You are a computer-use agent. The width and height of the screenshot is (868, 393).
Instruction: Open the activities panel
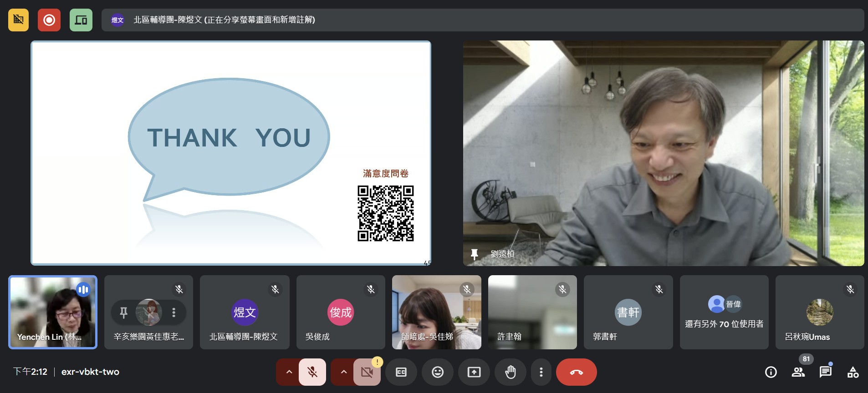pos(853,372)
